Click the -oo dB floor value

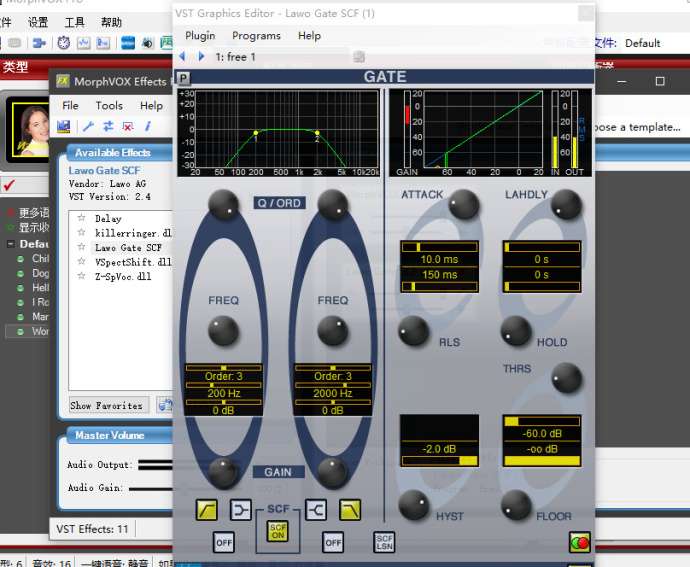tap(542, 449)
